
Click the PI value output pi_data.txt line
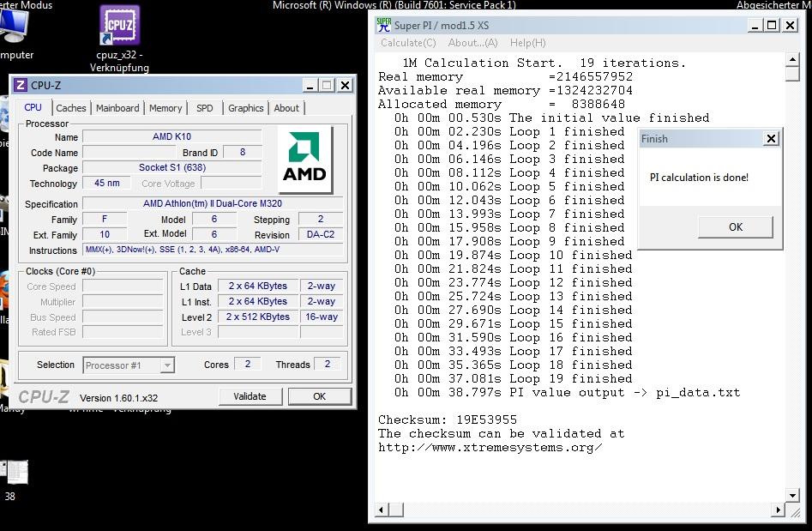pyautogui.click(x=567, y=393)
